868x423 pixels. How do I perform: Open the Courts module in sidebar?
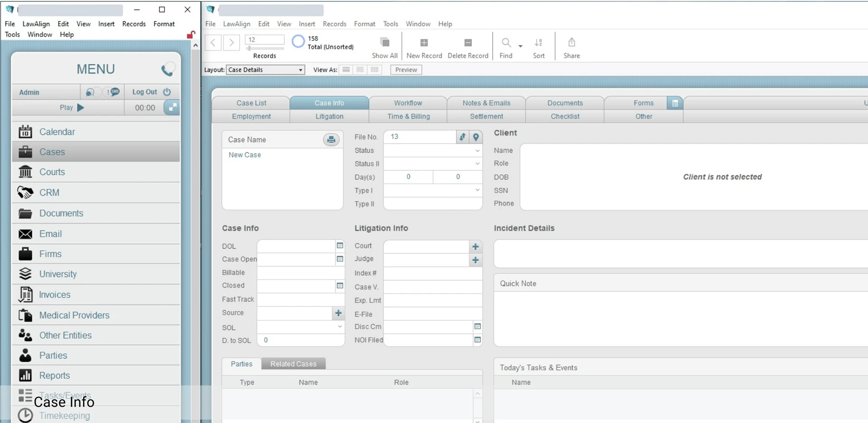click(96, 172)
